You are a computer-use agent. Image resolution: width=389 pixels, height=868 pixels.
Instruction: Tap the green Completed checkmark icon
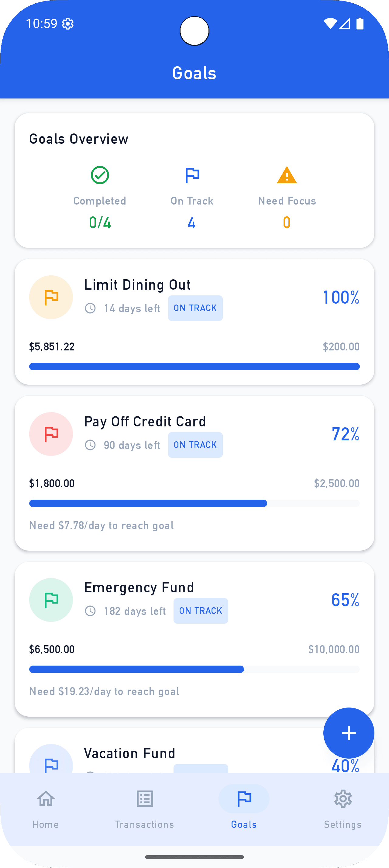(100, 175)
